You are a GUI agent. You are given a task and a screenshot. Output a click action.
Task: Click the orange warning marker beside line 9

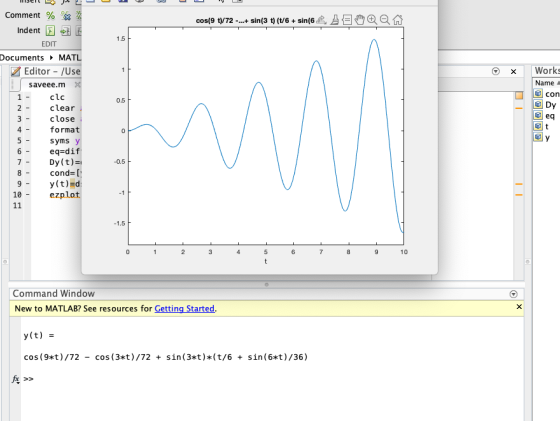coord(519,184)
